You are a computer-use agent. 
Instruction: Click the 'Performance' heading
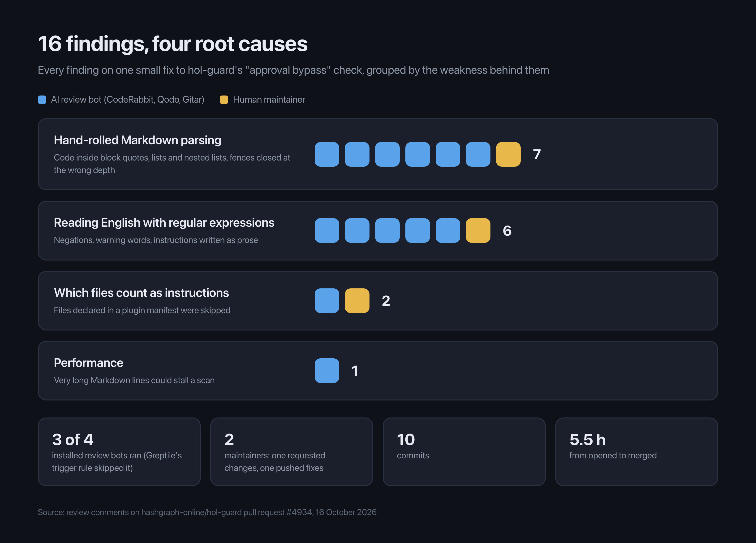click(x=88, y=363)
